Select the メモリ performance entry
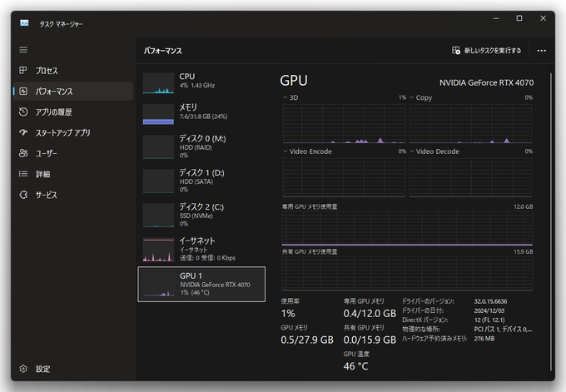 pos(201,113)
